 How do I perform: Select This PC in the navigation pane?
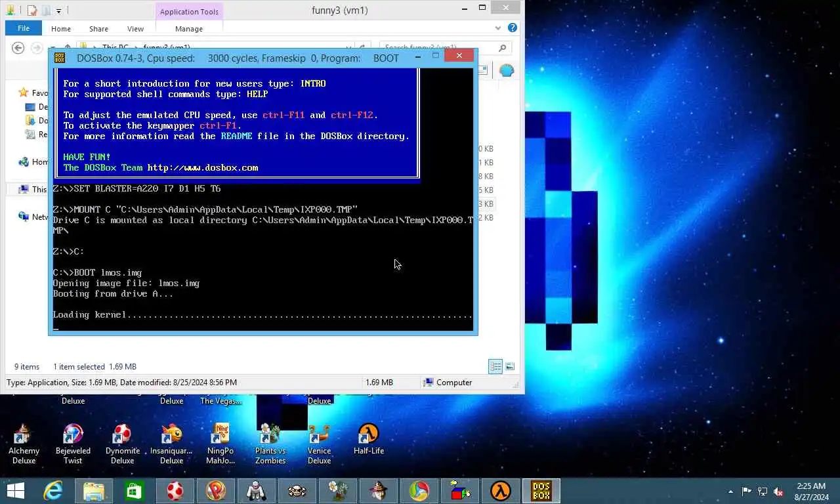pos(31,189)
